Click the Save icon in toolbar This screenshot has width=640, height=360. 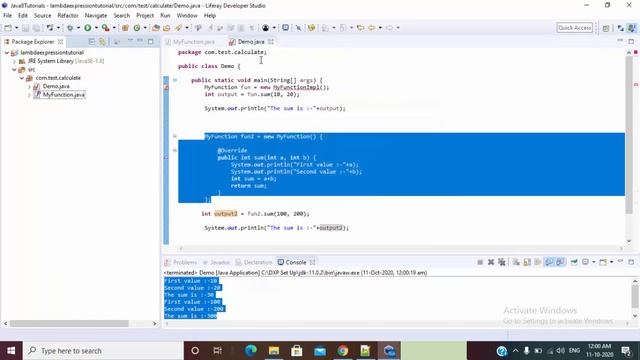pyautogui.click(x=25, y=28)
